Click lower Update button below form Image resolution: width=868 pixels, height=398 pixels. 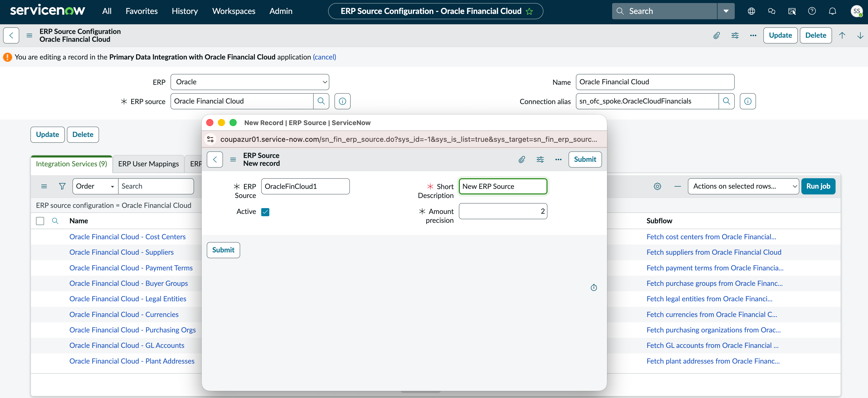pos(48,135)
